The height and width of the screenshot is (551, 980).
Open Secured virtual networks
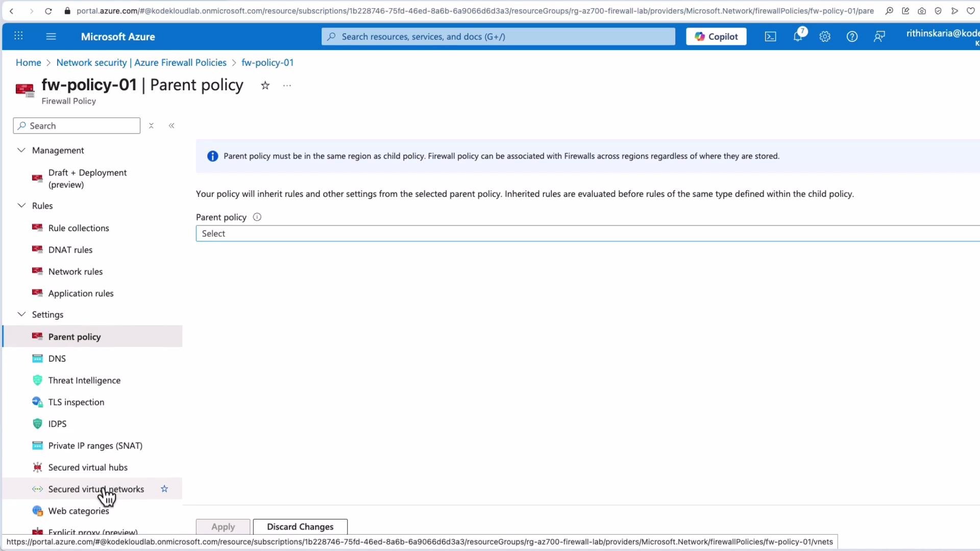pos(93,489)
